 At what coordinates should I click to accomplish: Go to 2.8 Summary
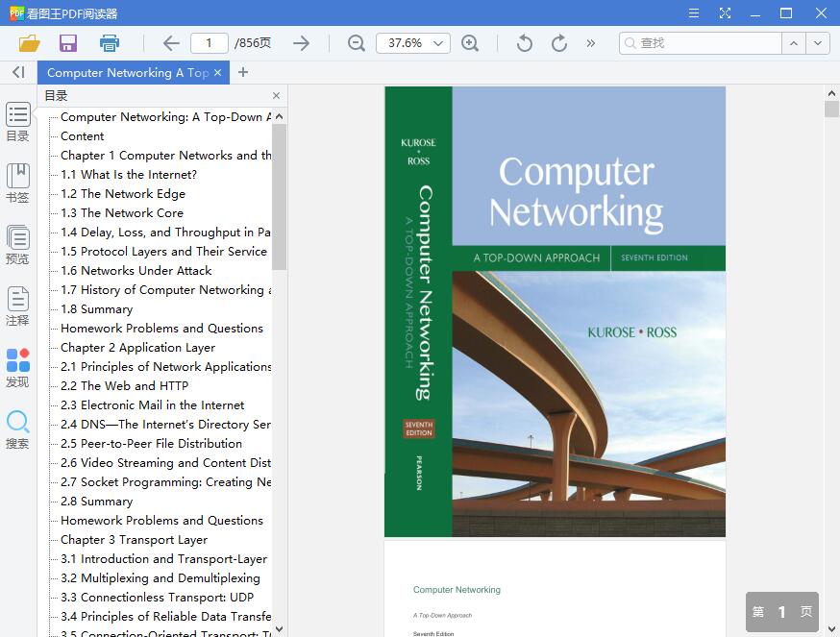(96, 502)
